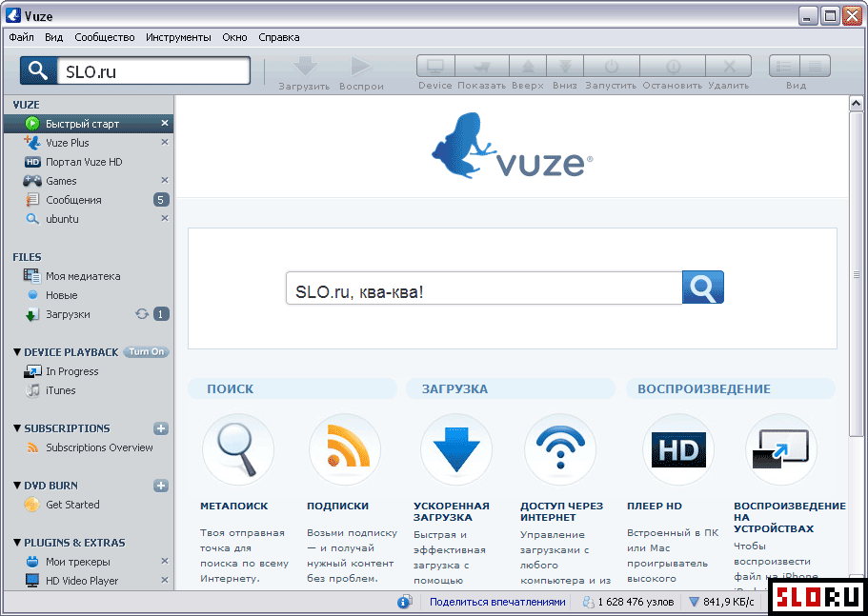
Task: Collapse the PLUGINS & EXTRAS section
Action: point(17,543)
